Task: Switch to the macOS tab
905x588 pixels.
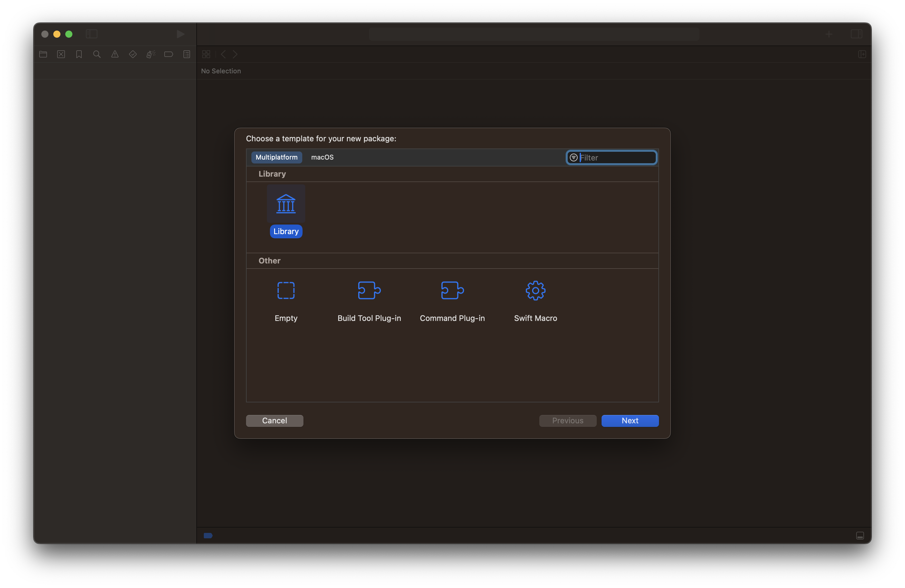Action: pos(322,157)
